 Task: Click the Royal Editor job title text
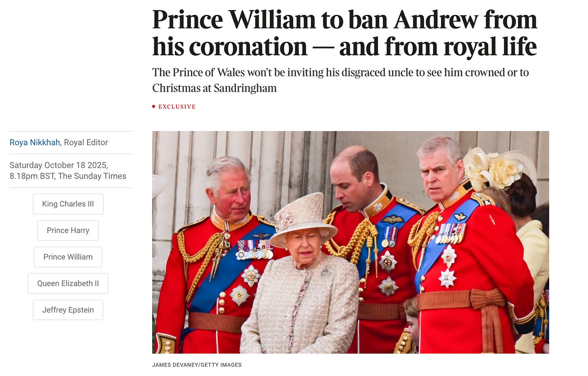pos(86,142)
